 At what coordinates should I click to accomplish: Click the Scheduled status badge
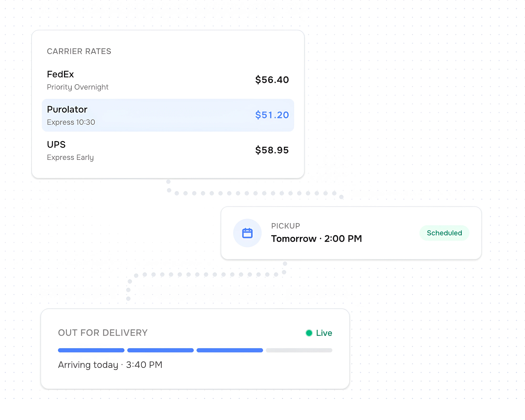pos(444,233)
